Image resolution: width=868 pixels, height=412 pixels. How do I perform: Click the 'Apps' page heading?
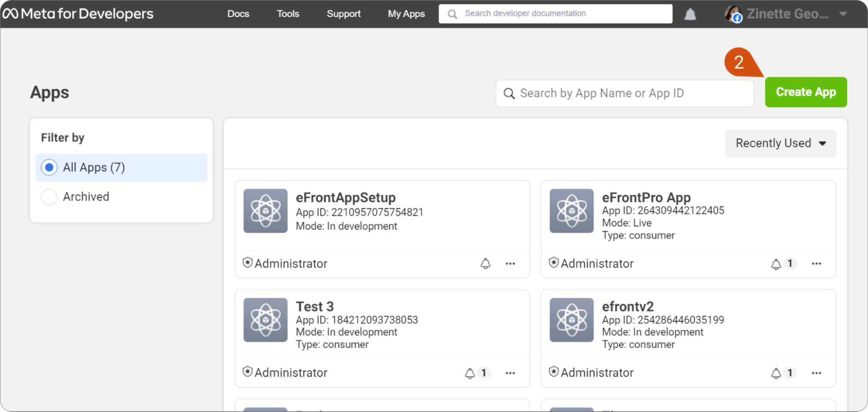tap(50, 93)
